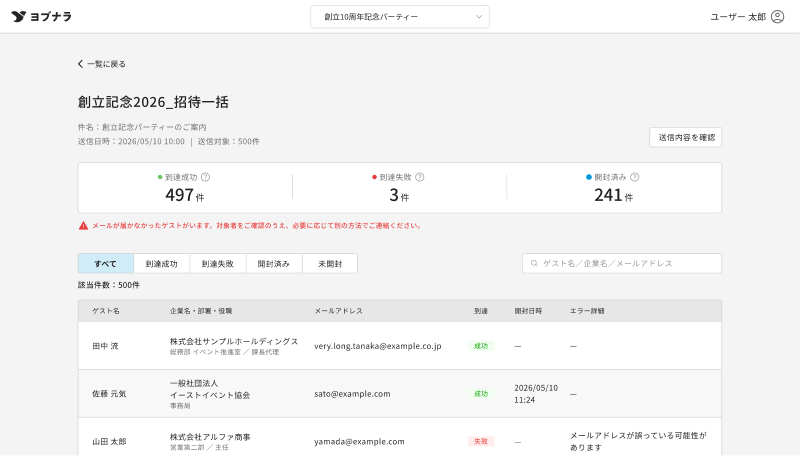This screenshot has width=800, height=456.
Task: Click the 送信内容を確認 button
Action: pyautogui.click(x=685, y=137)
